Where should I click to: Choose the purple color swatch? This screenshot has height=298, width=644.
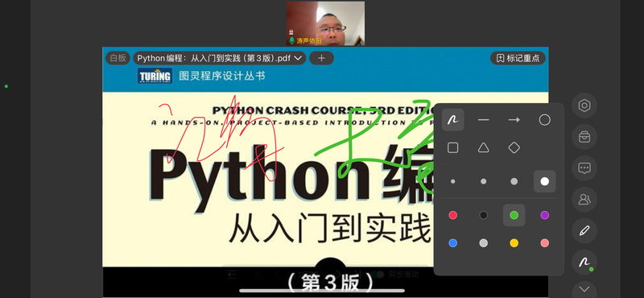[545, 215]
